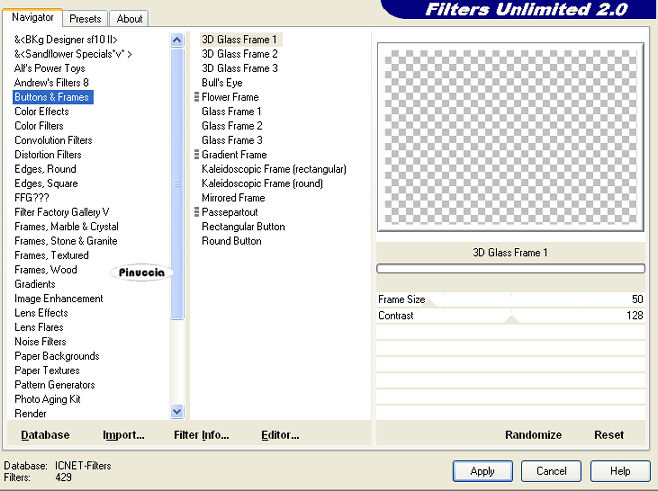Select the Edges, Round category

[45, 169]
